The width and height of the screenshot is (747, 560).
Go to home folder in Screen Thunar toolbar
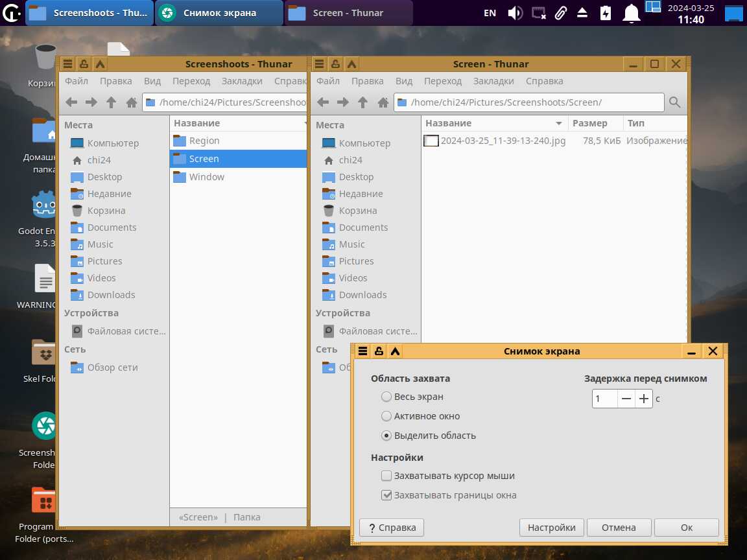coord(383,102)
